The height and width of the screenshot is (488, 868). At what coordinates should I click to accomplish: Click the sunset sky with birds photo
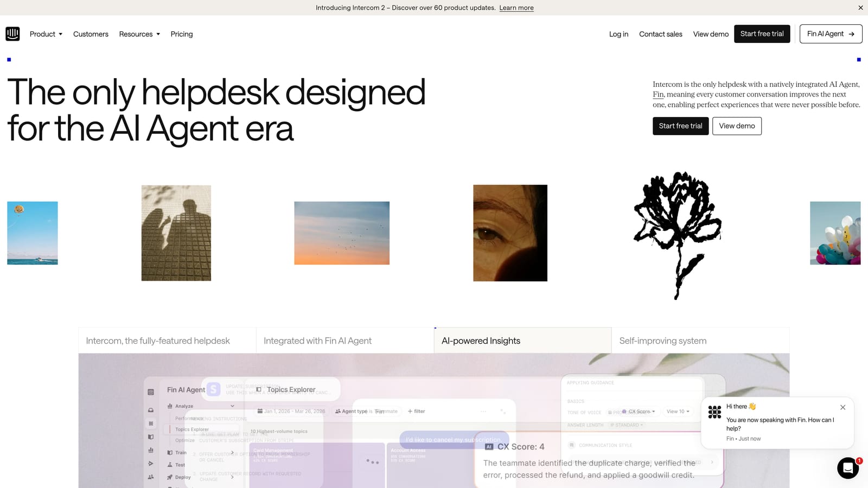(342, 233)
